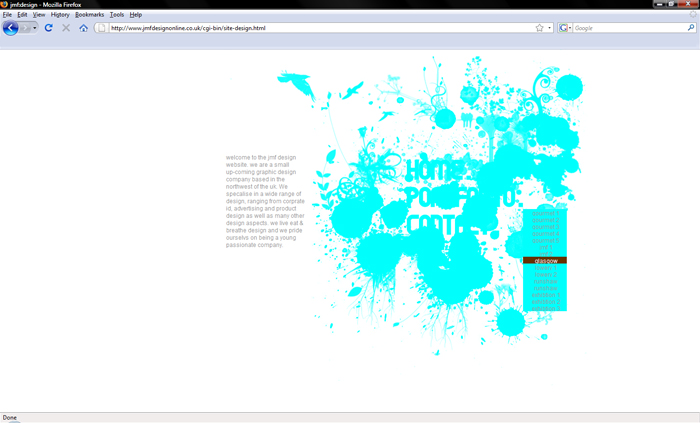This screenshot has width=700, height=423.
Task: Open the History menu
Action: pyautogui.click(x=60, y=15)
